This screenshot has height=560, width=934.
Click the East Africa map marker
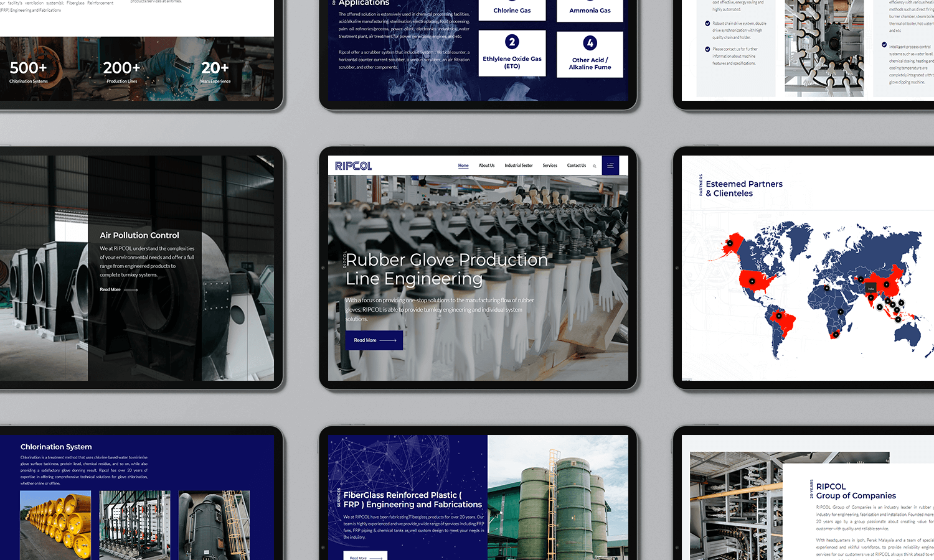(841, 312)
